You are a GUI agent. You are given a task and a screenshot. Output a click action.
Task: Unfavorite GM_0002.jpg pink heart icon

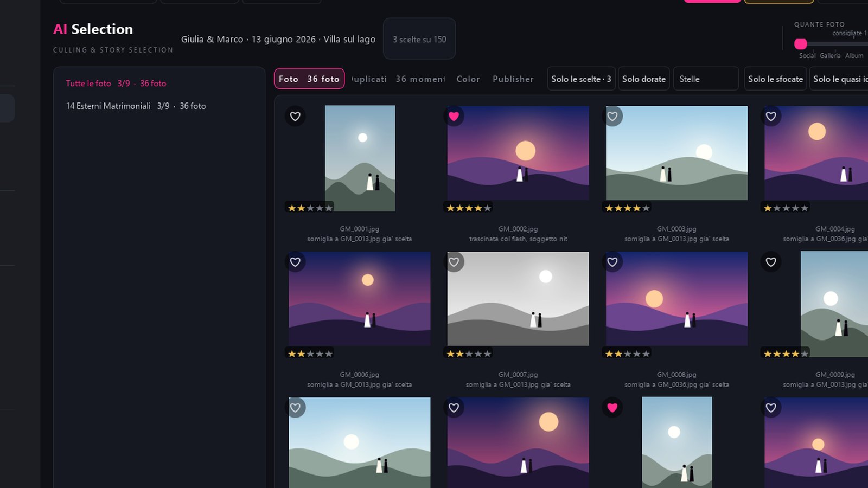tap(454, 116)
